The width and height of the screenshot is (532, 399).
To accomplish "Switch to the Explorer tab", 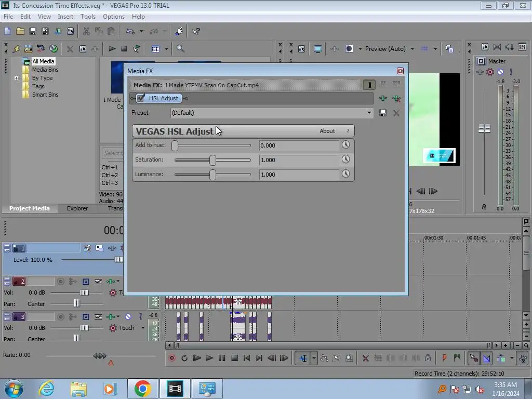I will (x=77, y=208).
